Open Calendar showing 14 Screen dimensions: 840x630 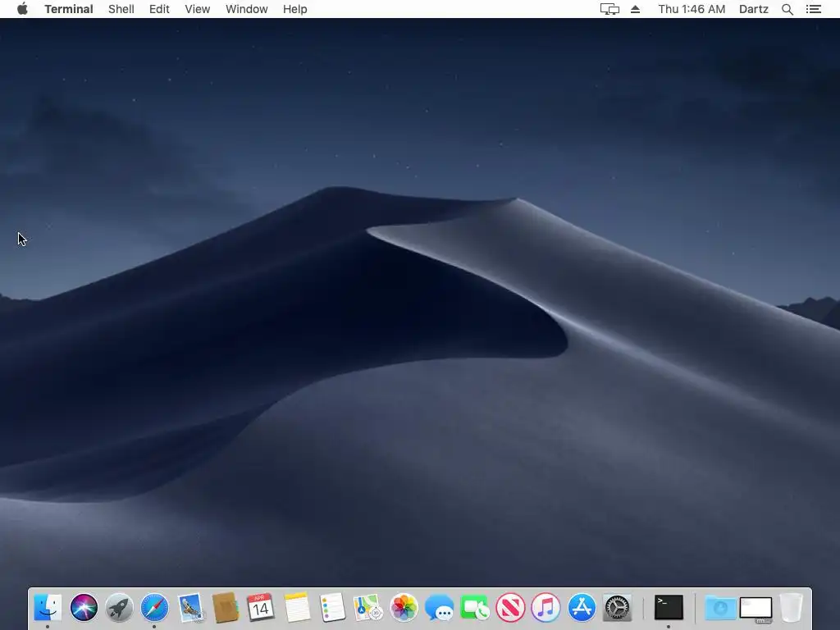click(x=261, y=608)
